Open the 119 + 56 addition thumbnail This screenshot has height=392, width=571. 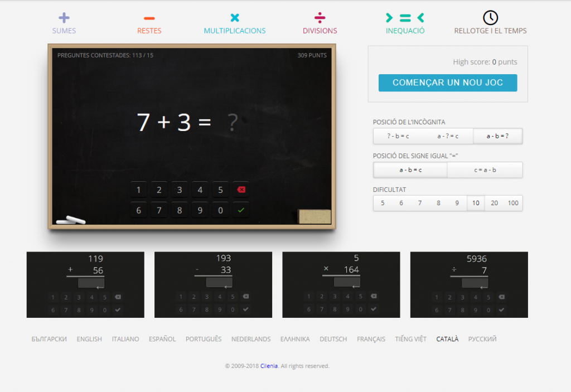pos(85,285)
